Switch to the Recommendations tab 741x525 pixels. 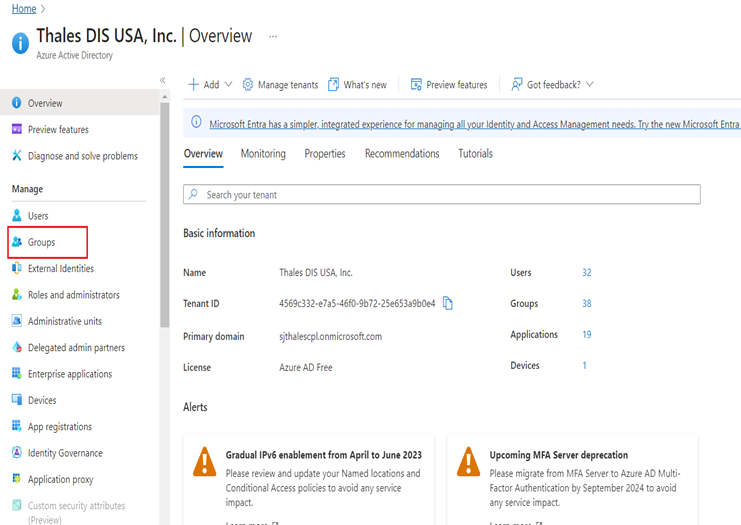[401, 154]
